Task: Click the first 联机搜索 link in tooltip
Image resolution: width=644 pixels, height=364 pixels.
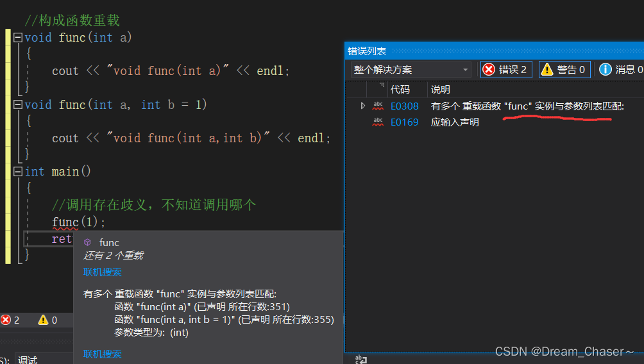Action: (x=102, y=272)
